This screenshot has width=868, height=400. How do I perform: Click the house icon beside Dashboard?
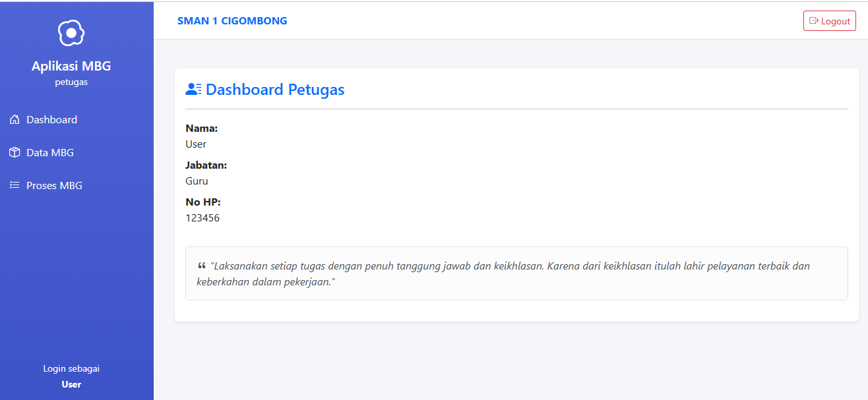[x=15, y=120]
